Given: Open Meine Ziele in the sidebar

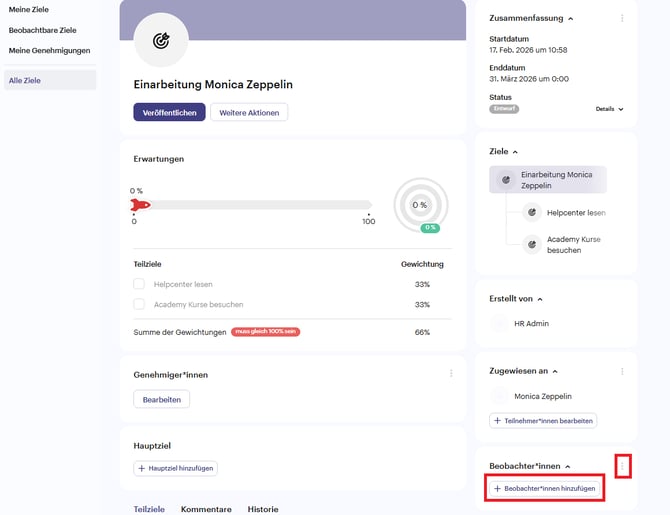Looking at the screenshot, I should pos(29,9).
